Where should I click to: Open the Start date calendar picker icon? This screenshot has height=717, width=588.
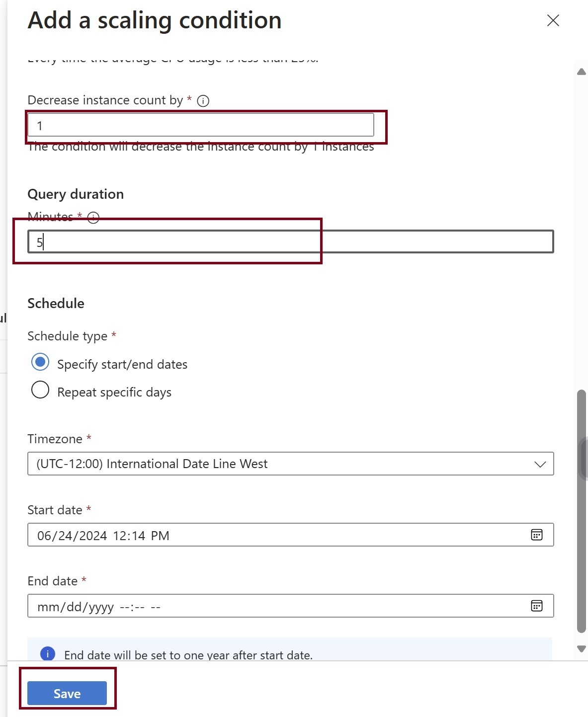[536, 535]
